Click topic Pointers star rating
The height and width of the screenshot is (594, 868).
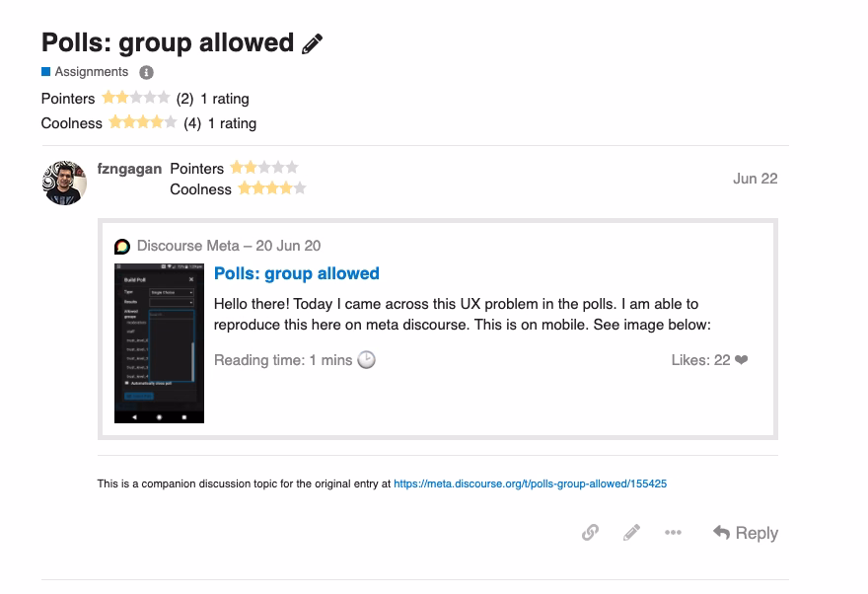click(136, 98)
